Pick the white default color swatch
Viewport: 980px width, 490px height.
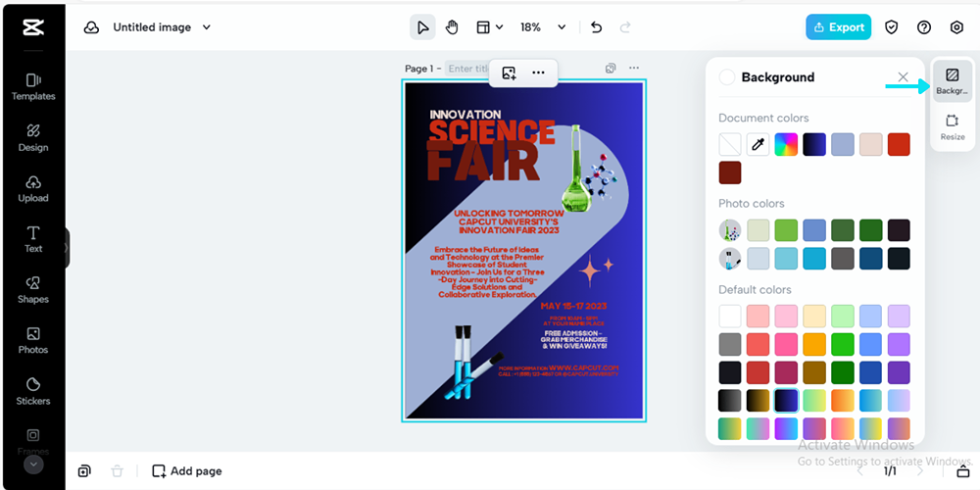click(x=730, y=317)
